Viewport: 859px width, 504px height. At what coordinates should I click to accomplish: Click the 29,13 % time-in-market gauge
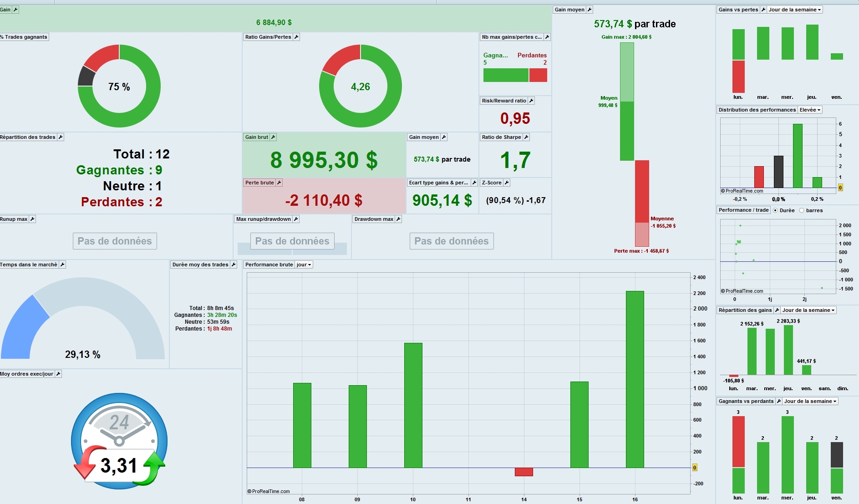82,318
